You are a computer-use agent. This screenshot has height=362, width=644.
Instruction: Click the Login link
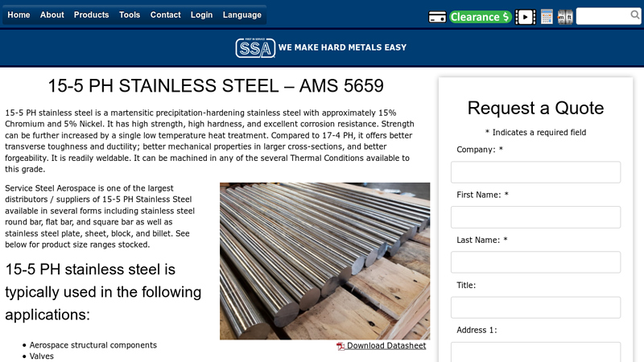201,14
